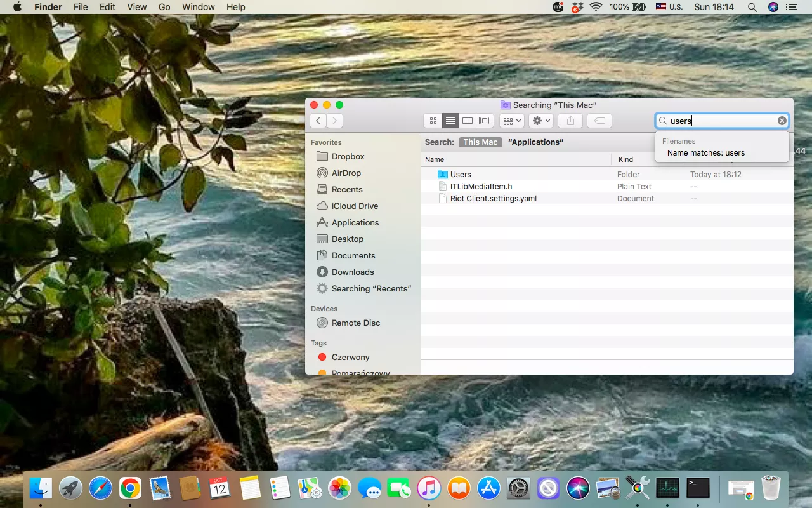The width and height of the screenshot is (812, 508).
Task: Go back with the left arrow button
Action: pos(318,121)
